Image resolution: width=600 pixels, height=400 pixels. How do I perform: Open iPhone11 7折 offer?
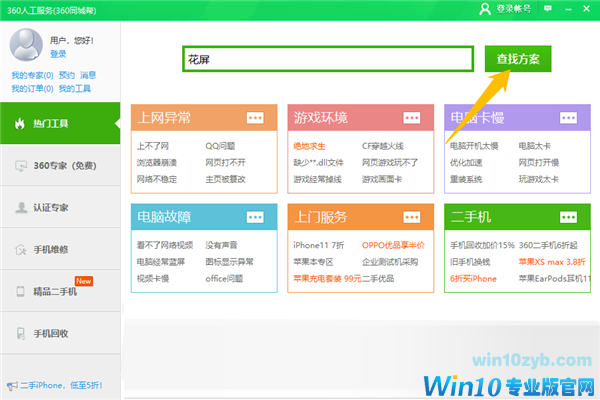coord(319,245)
